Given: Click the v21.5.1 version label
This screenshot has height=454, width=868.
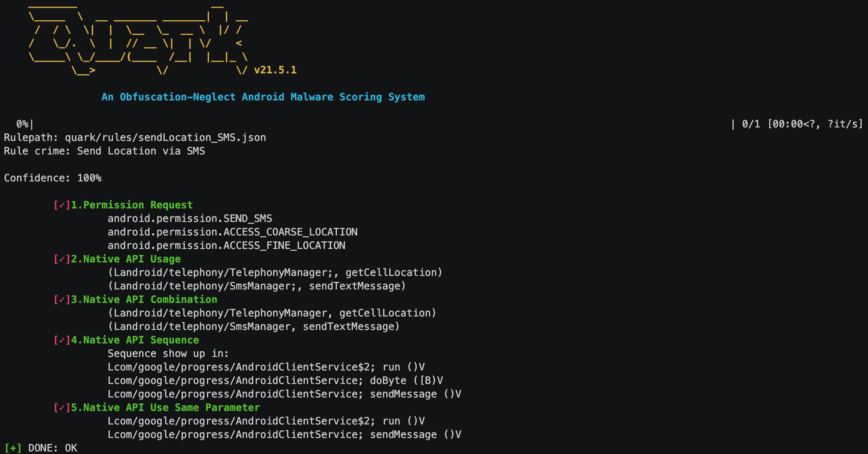Looking at the screenshot, I should 275,70.
